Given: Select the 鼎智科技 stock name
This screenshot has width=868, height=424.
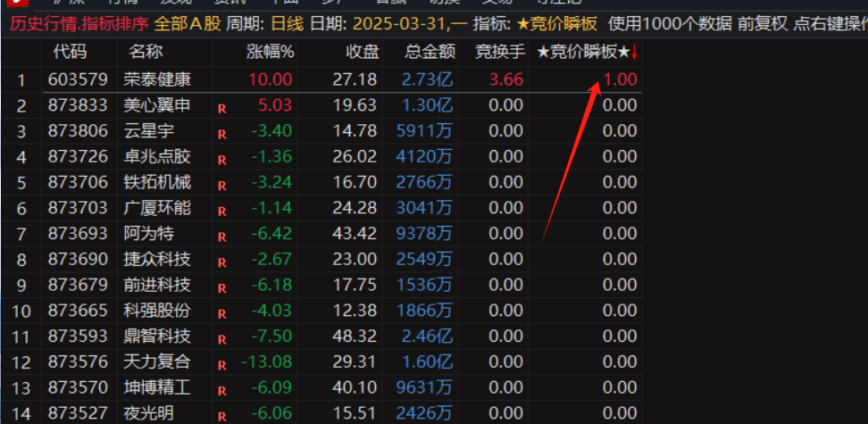Looking at the screenshot, I should point(157,336).
